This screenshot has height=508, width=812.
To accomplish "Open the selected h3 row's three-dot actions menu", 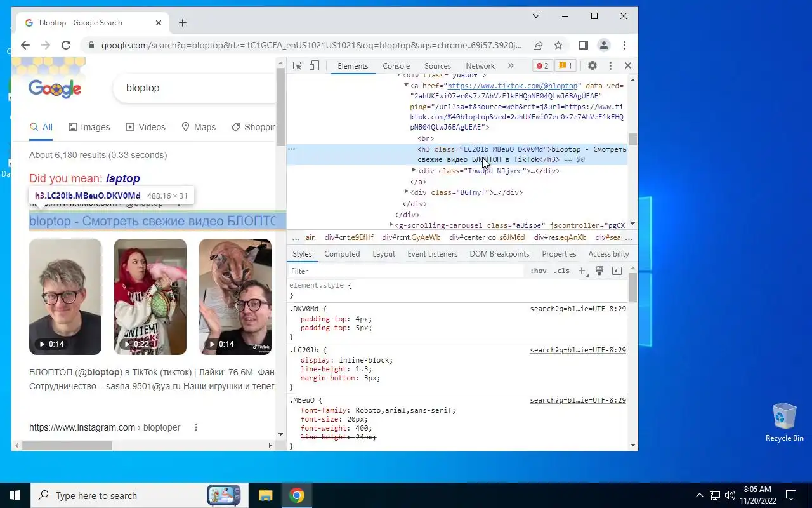I will point(292,149).
